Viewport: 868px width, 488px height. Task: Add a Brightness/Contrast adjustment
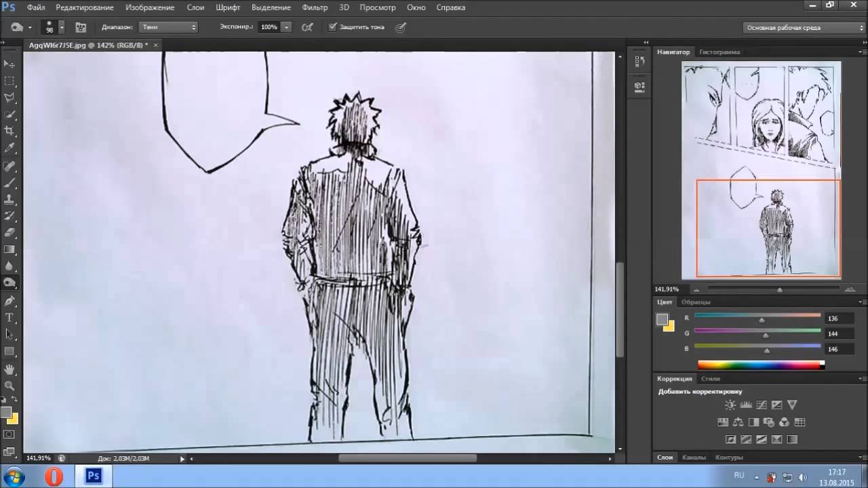730,405
